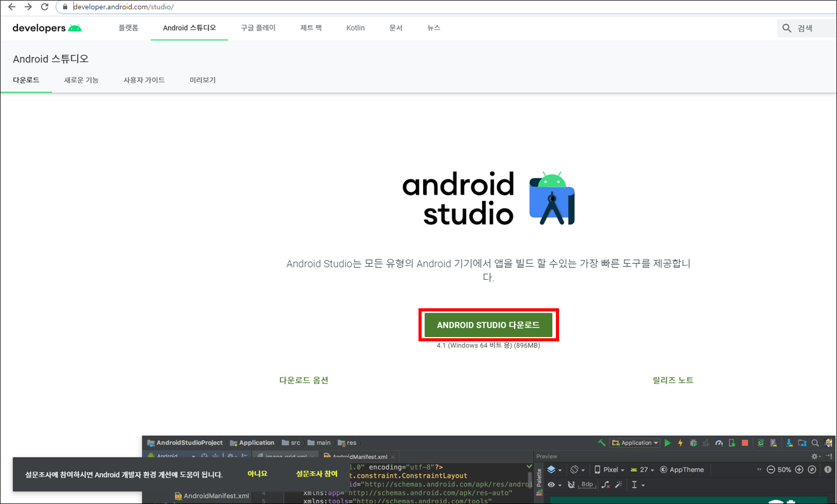Image resolution: width=837 pixels, height=504 pixels.
Task: Open the 제트 팩 navigation tab
Action: (x=311, y=28)
